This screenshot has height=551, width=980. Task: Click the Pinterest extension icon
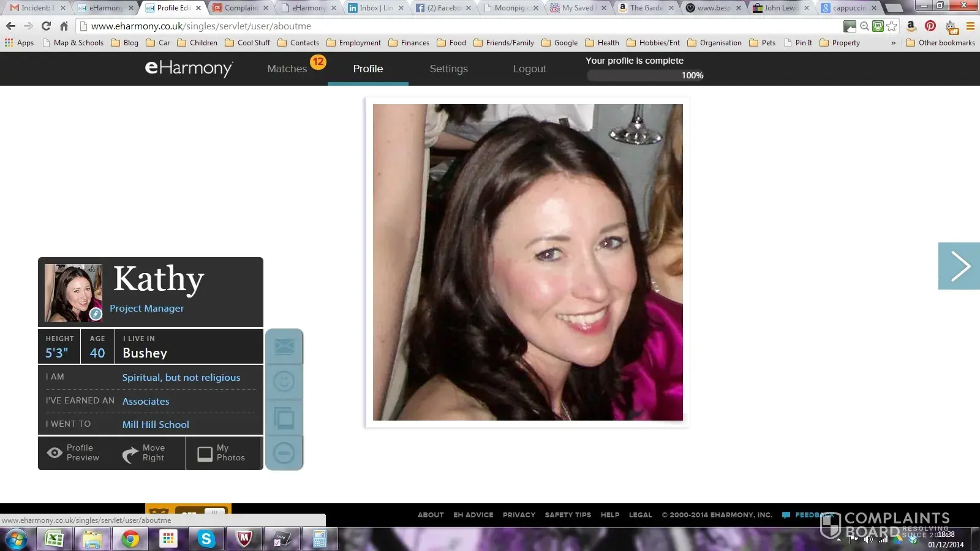click(930, 26)
